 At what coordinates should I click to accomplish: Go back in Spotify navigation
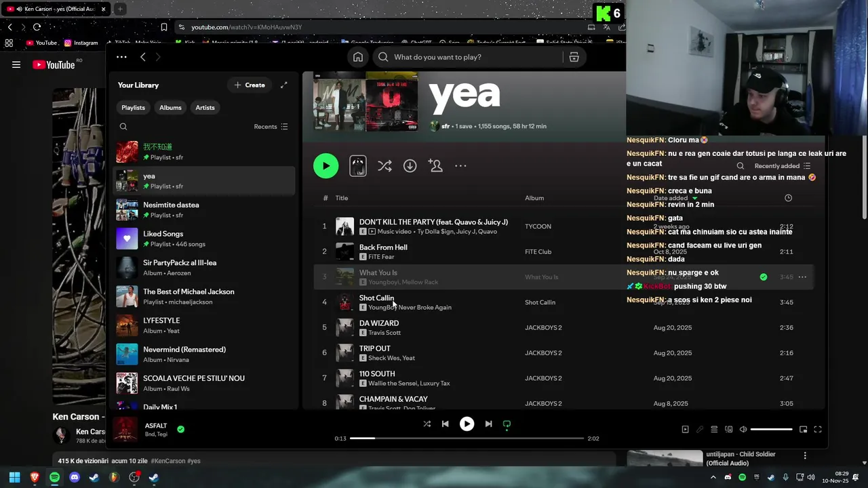142,57
